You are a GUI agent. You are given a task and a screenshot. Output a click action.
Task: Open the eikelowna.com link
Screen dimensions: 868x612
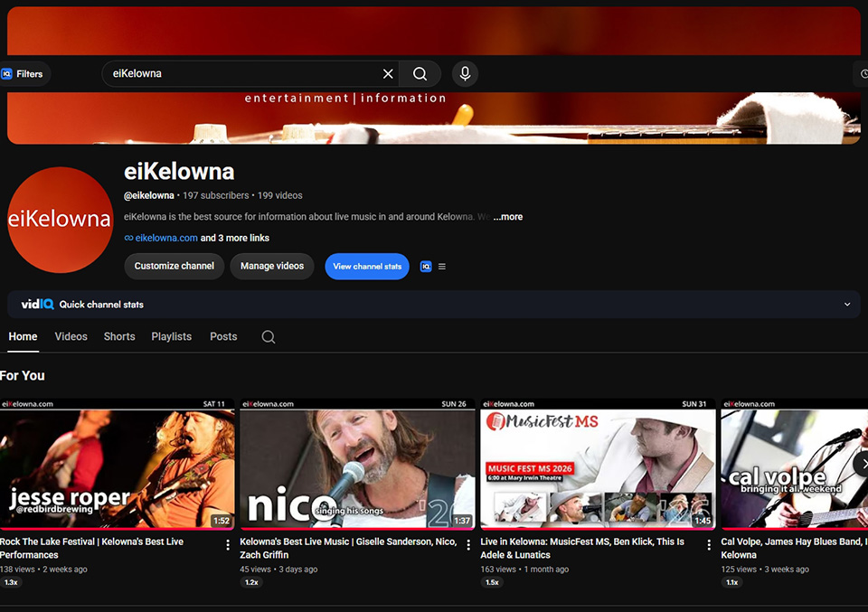166,238
